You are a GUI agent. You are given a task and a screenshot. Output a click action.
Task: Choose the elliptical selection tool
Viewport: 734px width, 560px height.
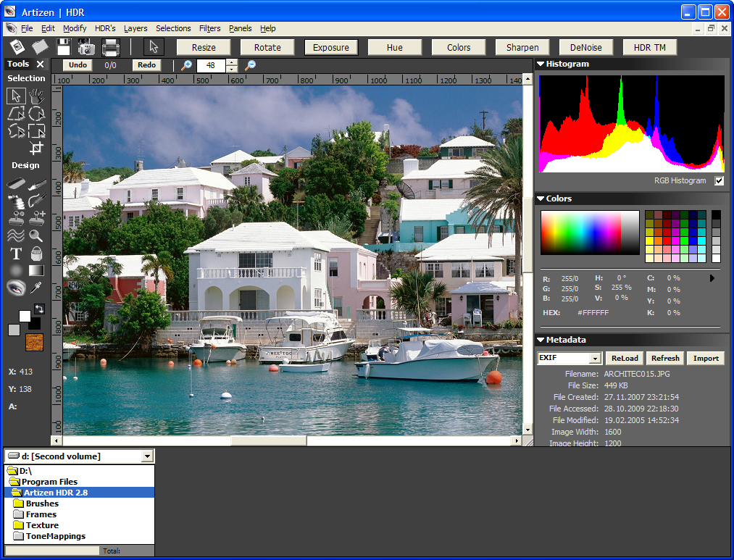[36, 114]
